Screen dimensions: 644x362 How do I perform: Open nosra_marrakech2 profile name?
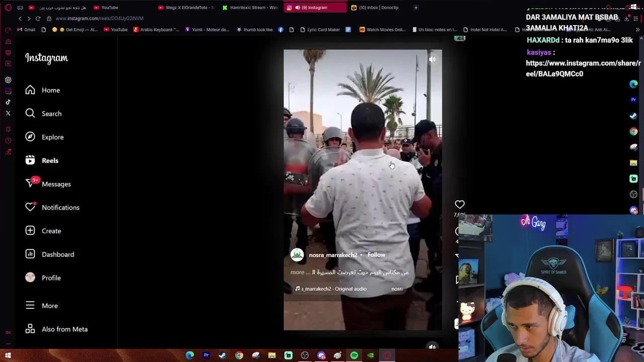333,255
